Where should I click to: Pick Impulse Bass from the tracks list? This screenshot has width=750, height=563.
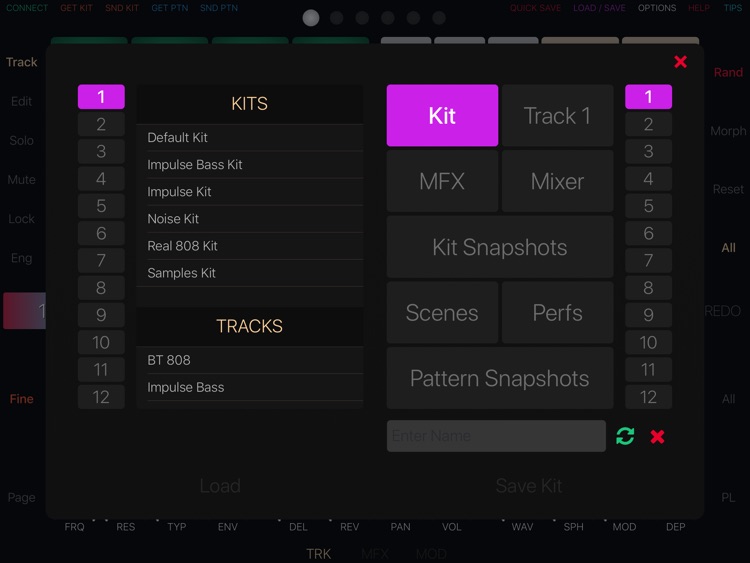(x=250, y=387)
